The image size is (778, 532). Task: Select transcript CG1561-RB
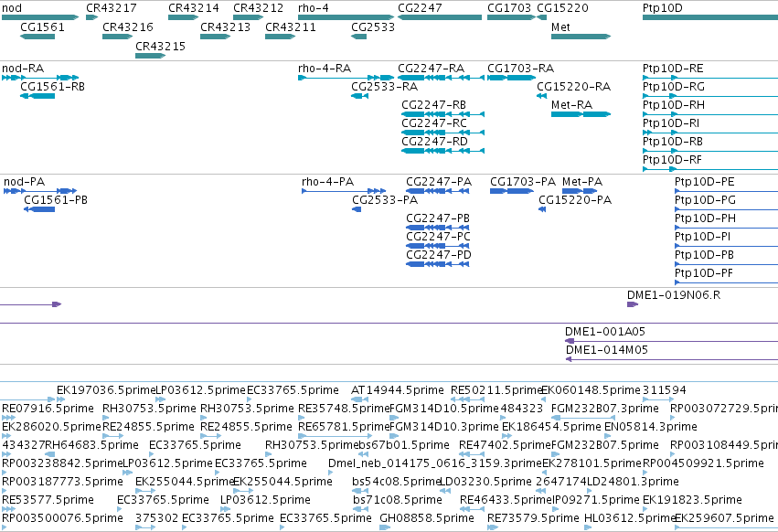tap(37, 96)
